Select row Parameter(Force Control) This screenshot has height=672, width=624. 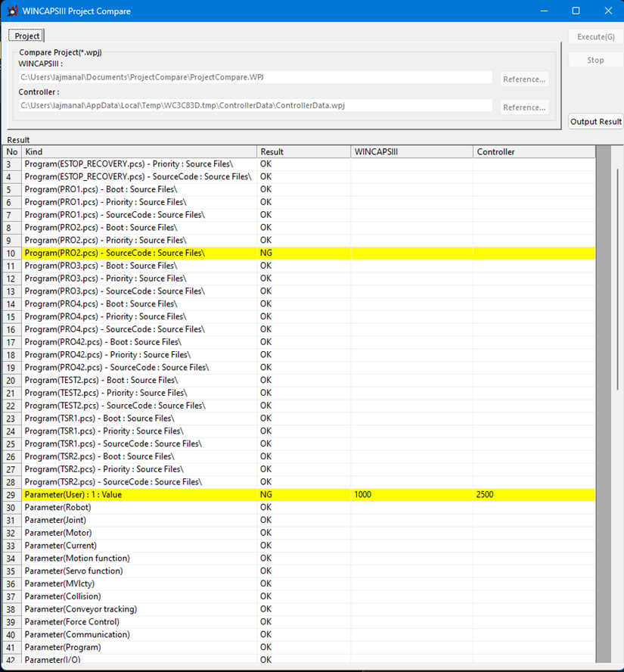[299, 622]
